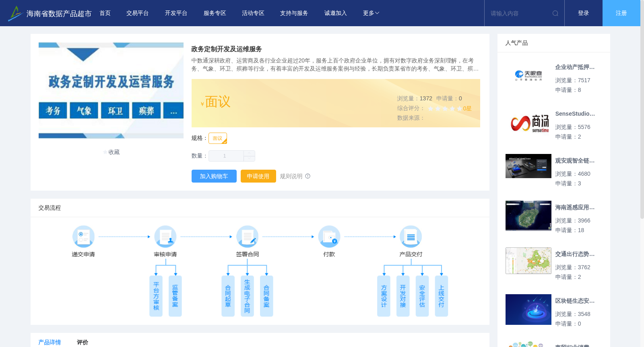Open 观安观智全链 product thumbnail
644x347 pixels.
click(528, 166)
